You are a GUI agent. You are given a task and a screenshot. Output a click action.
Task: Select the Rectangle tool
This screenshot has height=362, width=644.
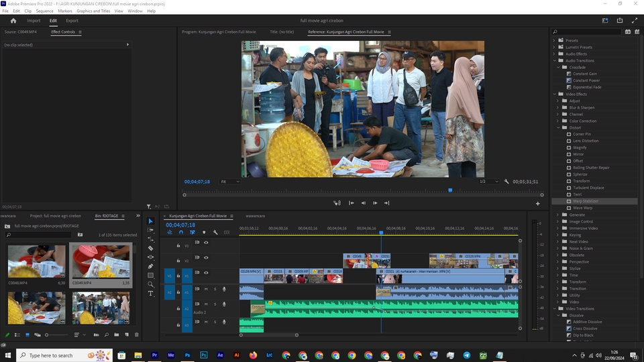coord(151,276)
